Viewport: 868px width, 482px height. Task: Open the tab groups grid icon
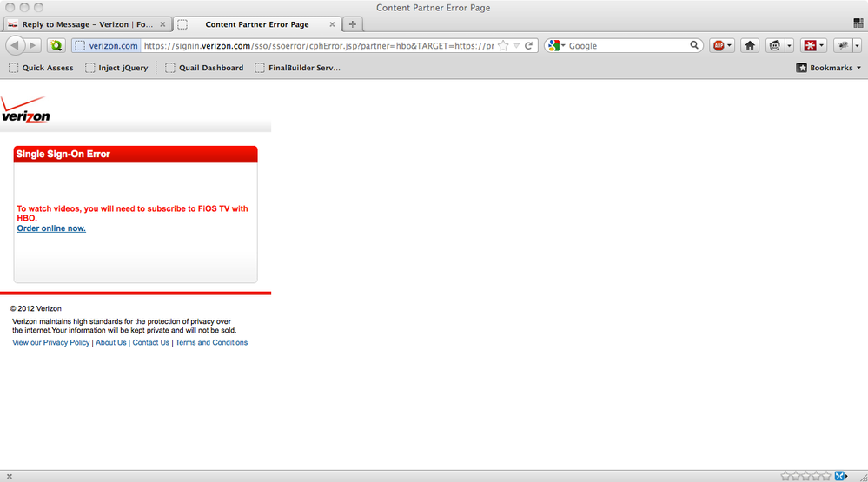point(858,23)
